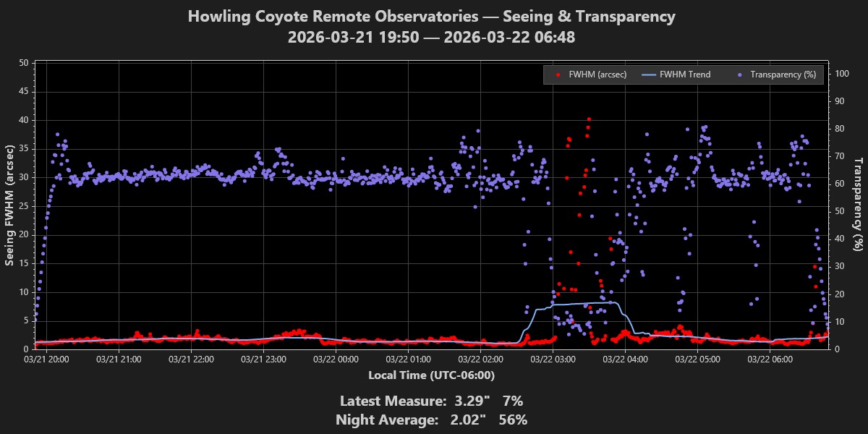Click the Transparency (%) right axis title
This screenshot has width=868, height=434.
coord(859,205)
